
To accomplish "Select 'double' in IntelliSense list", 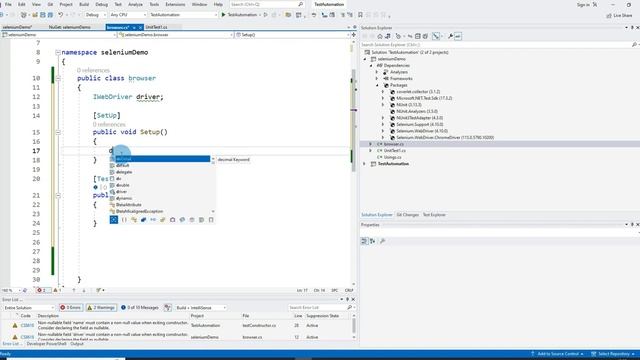I will 122,185.
